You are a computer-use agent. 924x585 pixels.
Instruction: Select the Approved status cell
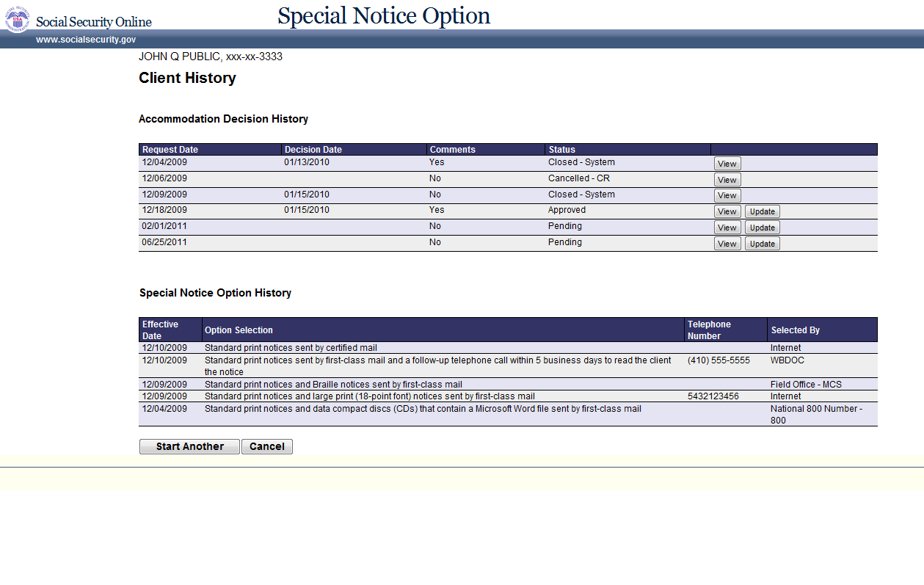pos(567,210)
